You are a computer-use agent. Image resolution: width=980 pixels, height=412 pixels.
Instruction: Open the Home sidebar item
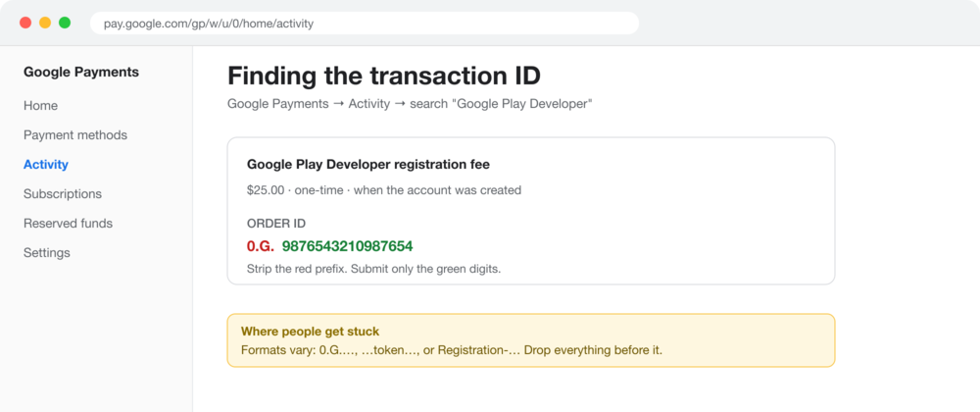click(x=40, y=106)
